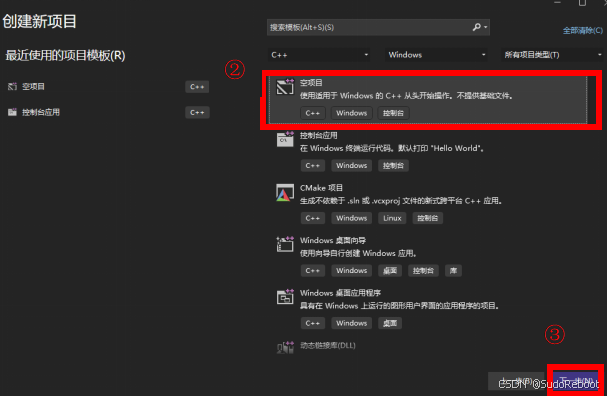Image resolution: width=607 pixels, height=396 pixels.
Task: Click the Windows tag under the CMake 项目 template
Action: pos(352,218)
